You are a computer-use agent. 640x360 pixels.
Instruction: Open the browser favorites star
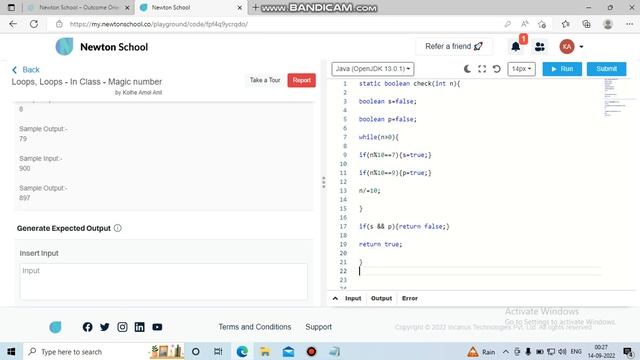(565, 24)
